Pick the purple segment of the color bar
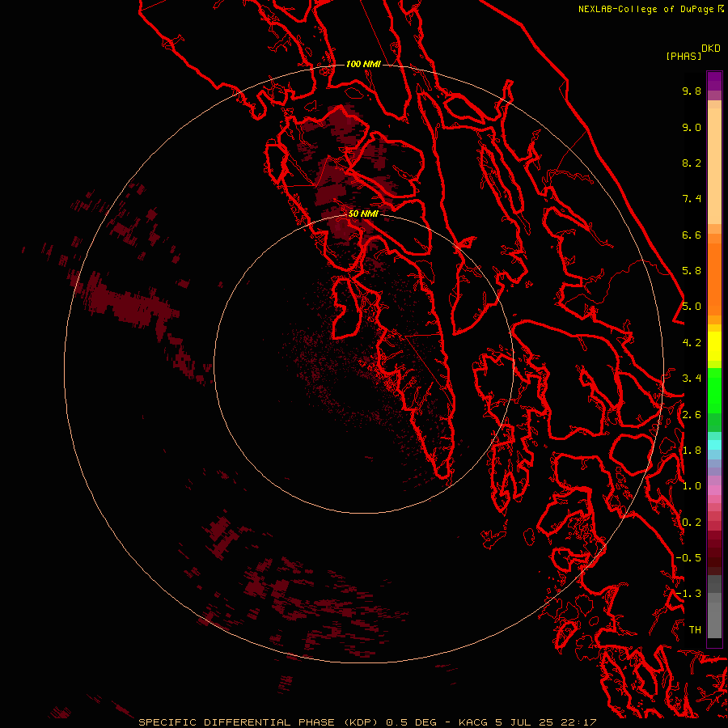 coord(714,81)
